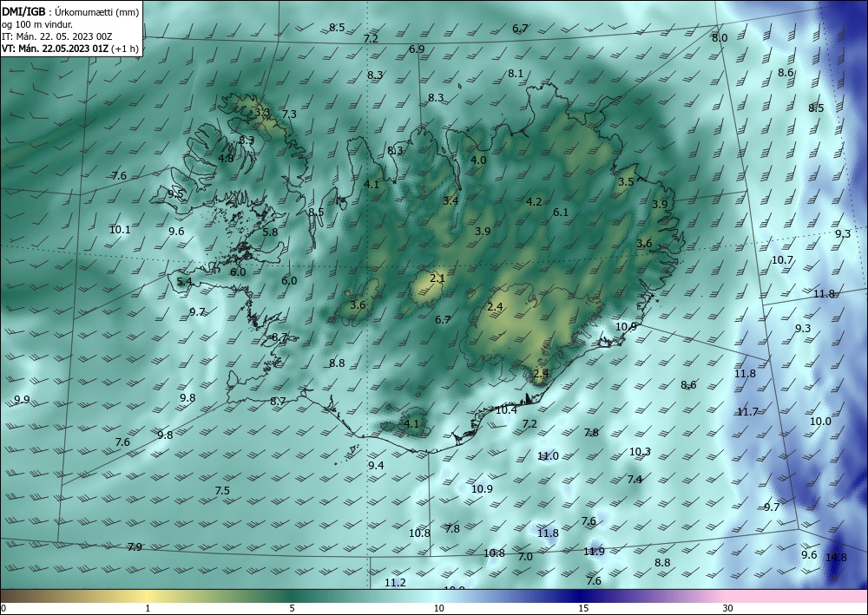The image size is (868, 615).
Task: Click the '7.0' value on the map
Action: pos(525,557)
